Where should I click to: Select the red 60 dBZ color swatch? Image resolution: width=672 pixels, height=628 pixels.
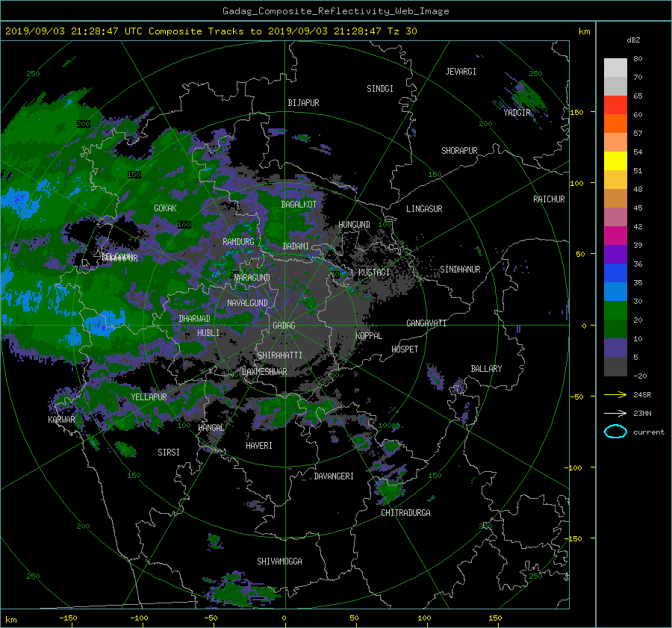[x=615, y=105]
